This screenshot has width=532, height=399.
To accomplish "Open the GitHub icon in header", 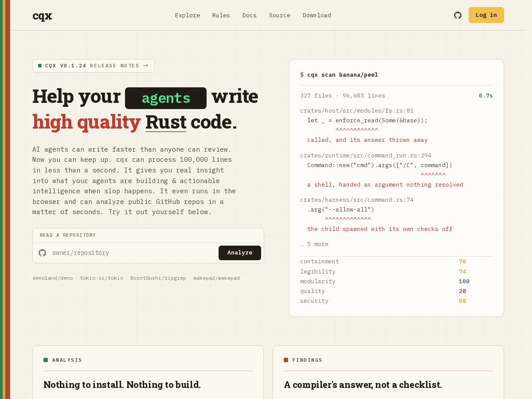I will point(458,15).
